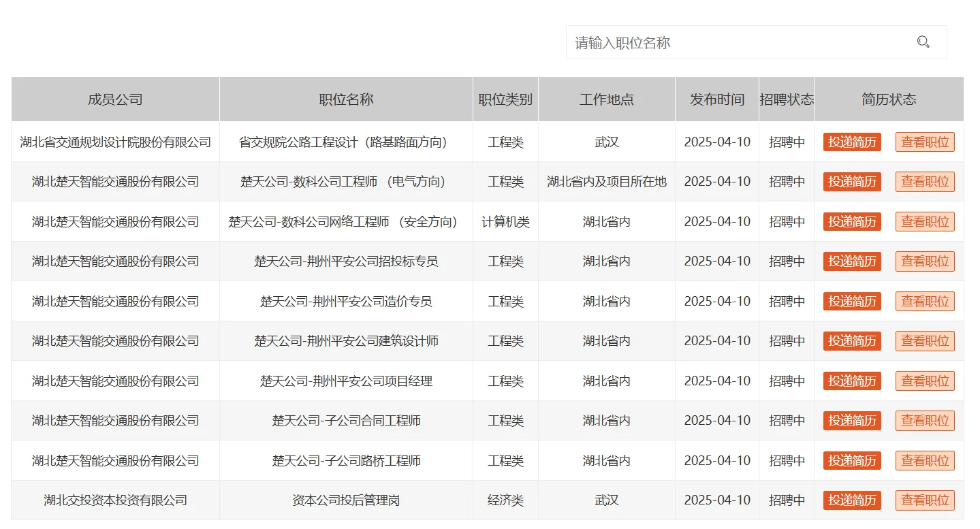Click job title 楚天公司-数科公司网络工程师（安全方向）

[346, 221]
